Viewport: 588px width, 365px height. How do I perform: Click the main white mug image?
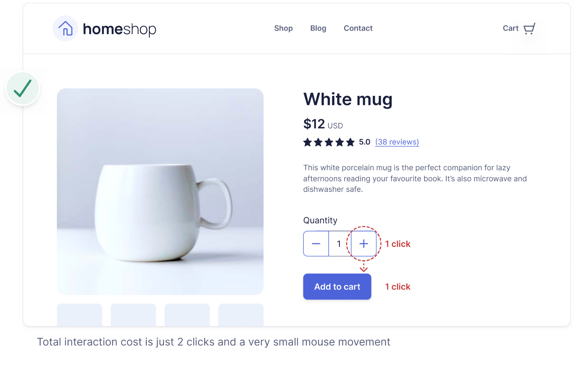click(x=160, y=192)
